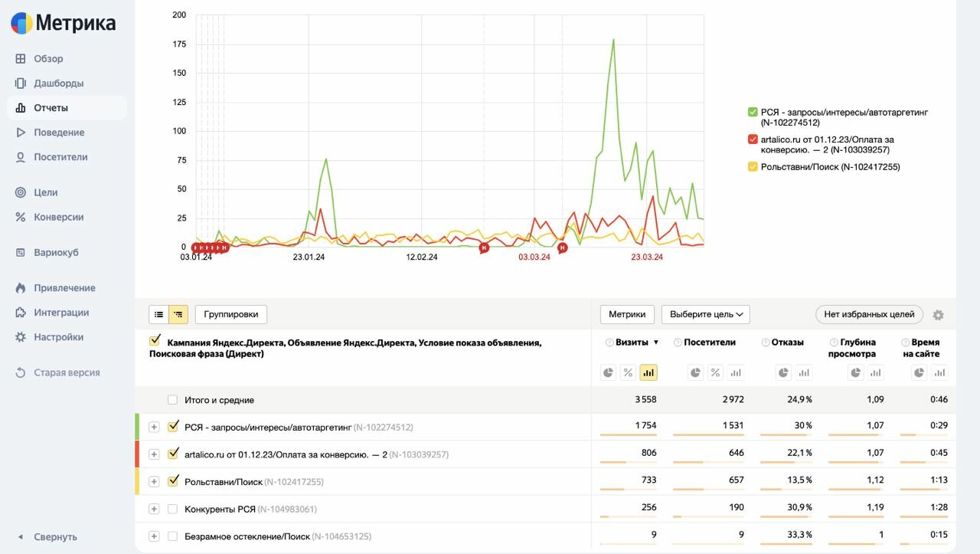Click pie chart icon under Визиты column
Image resolution: width=980 pixels, height=554 pixels.
click(x=609, y=372)
